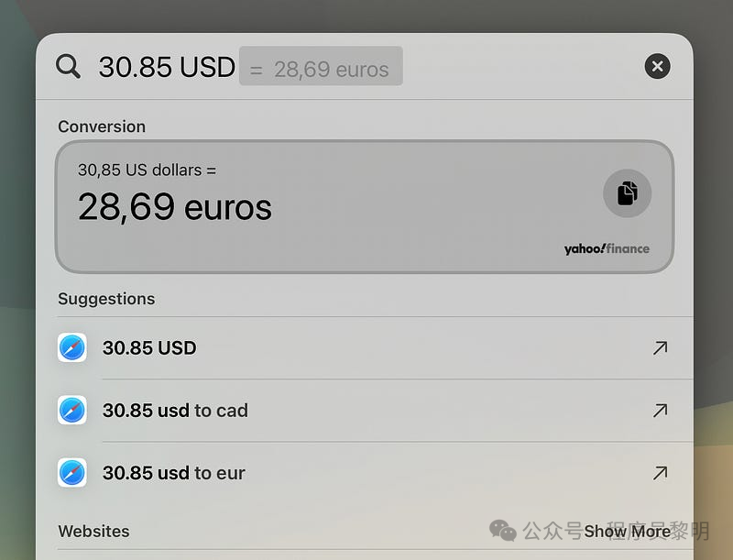The image size is (733, 560).
Task: Click the Safari icon beside "30.85 USD"
Action: pos(72,347)
